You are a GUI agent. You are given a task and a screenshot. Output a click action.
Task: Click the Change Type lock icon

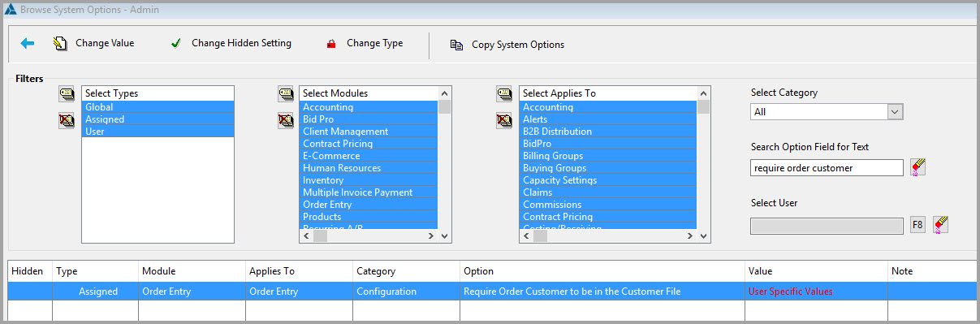(x=331, y=44)
